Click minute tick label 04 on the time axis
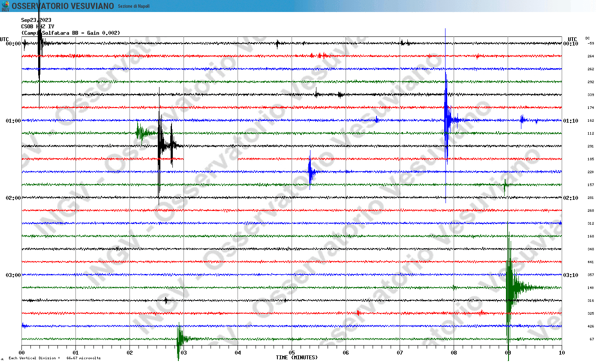Image resolution: width=596 pixels, height=364 pixels. pyautogui.click(x=238, y=353)
